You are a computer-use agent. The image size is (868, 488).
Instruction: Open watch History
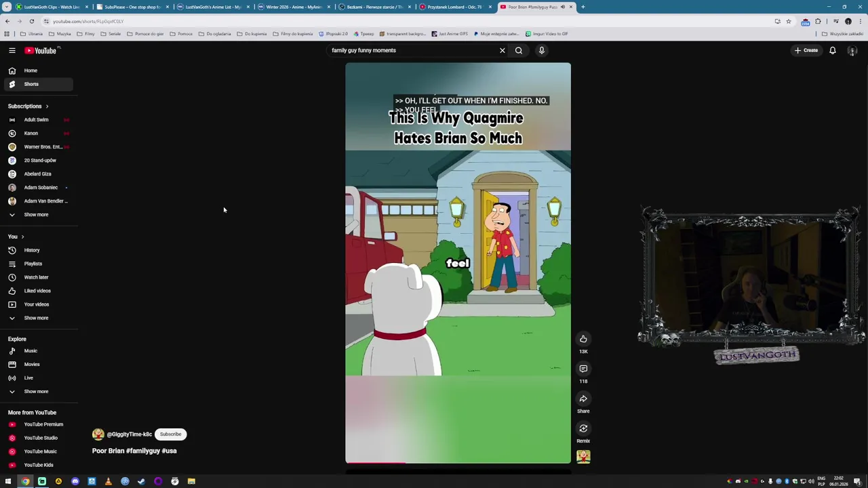[x=37, y=250]
